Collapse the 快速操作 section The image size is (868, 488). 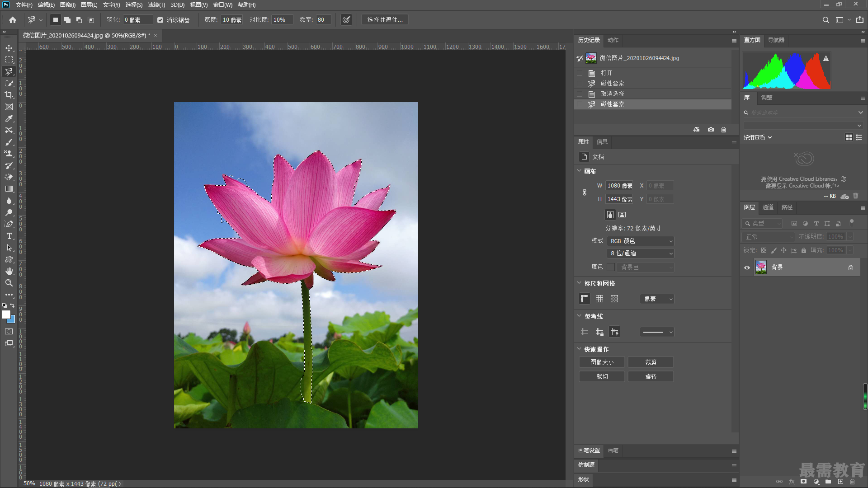(579, 349)
